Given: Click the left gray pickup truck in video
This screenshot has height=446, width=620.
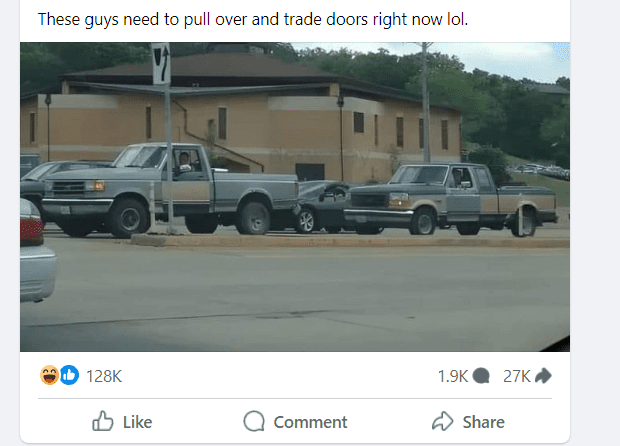Looking at the screenshot, I should pos(170,191).
